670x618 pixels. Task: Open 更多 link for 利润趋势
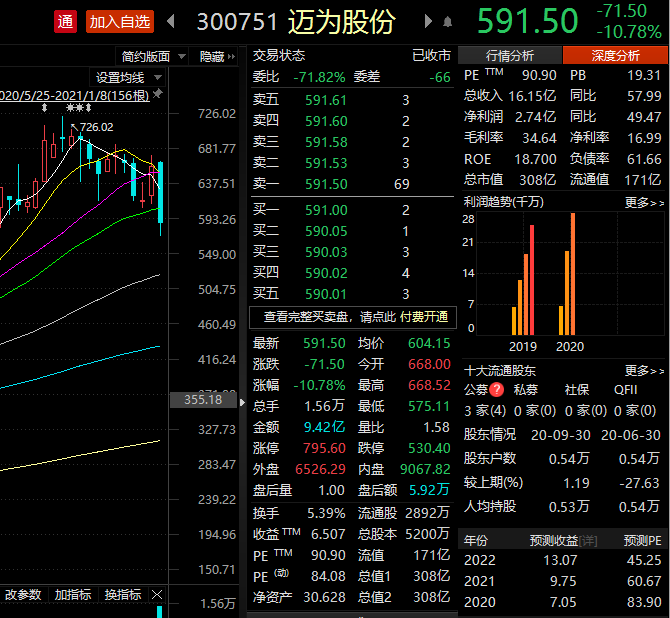click(x=644, y=202)
